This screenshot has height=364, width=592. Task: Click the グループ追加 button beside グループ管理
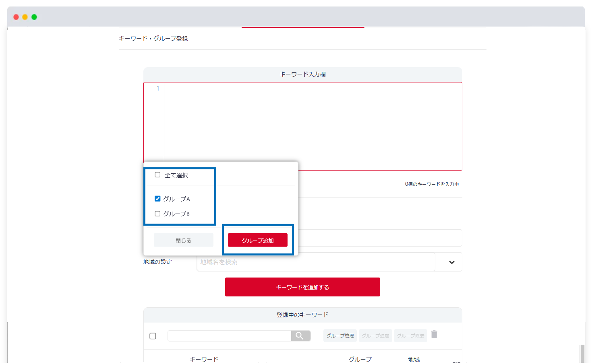pyautogui.click(x=375, y=335)
